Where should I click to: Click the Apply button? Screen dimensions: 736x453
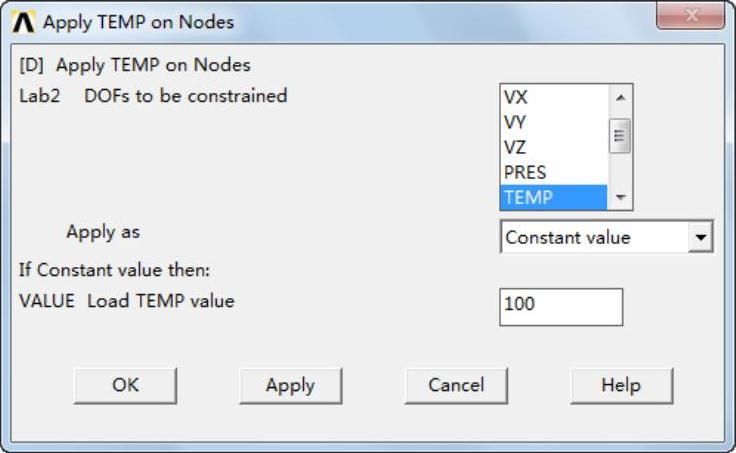pos(290,385)
